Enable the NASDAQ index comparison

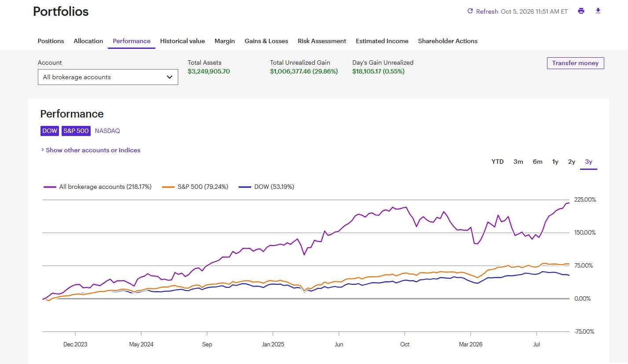tap(107, 131)
